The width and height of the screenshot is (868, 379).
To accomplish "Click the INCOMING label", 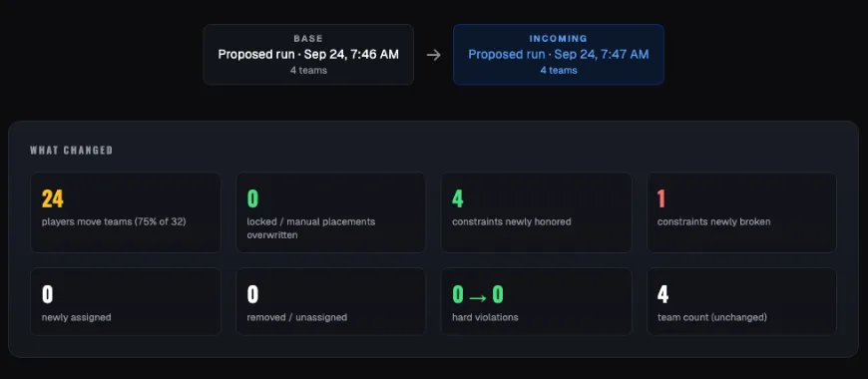I will 559,39.
